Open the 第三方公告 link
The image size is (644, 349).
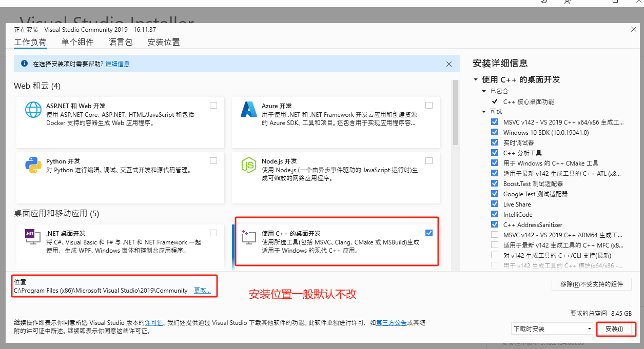click(391, 323)
